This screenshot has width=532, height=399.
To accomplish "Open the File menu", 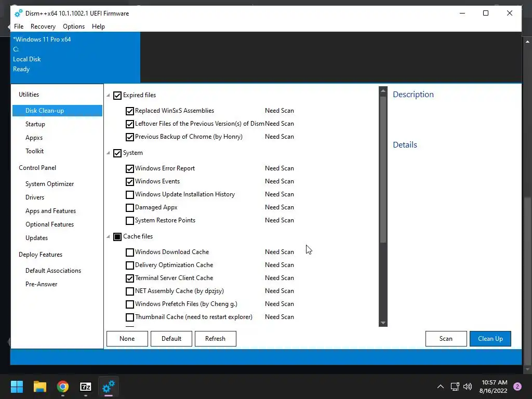I will (19, 26).
